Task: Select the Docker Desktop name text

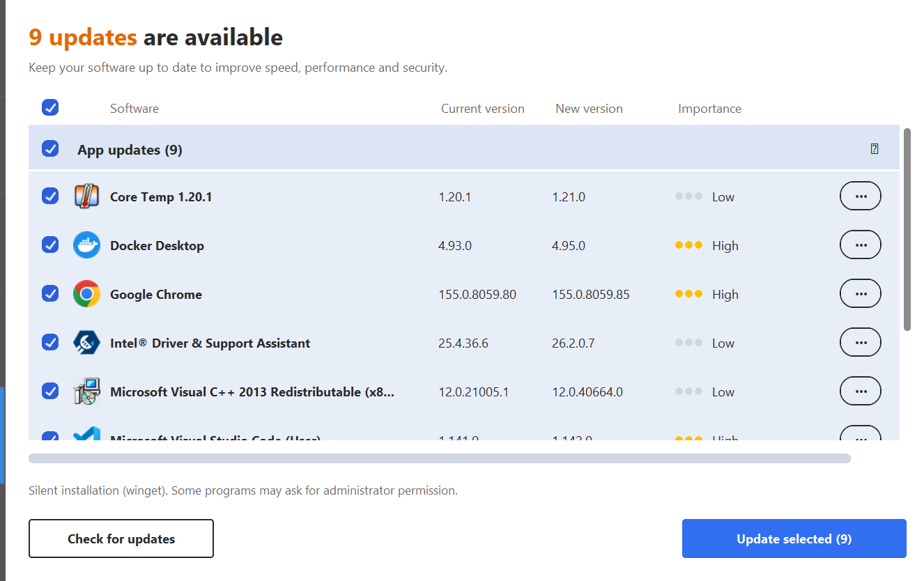Action: (x=157, y=246)
